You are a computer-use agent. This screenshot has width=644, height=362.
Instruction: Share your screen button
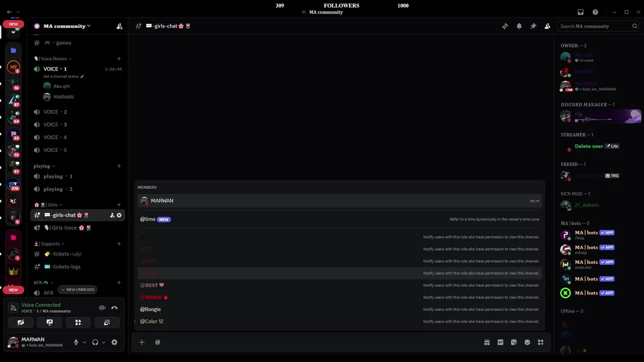[49, 322]
